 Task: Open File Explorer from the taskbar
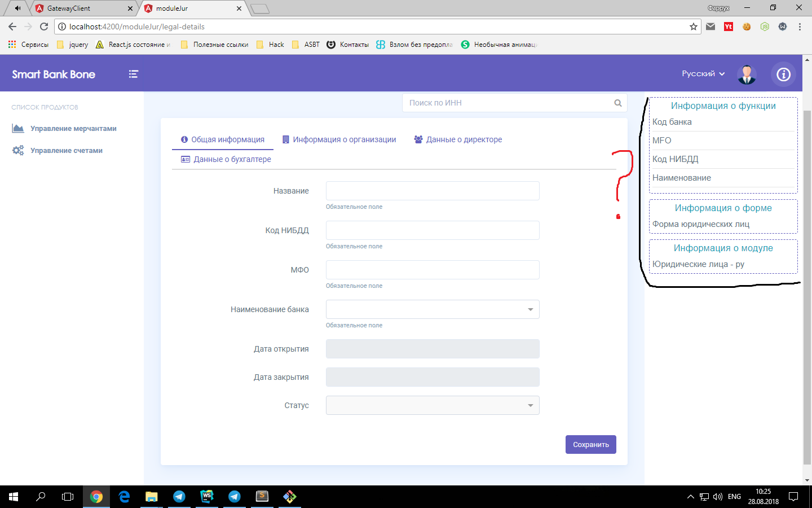(152, 497)
